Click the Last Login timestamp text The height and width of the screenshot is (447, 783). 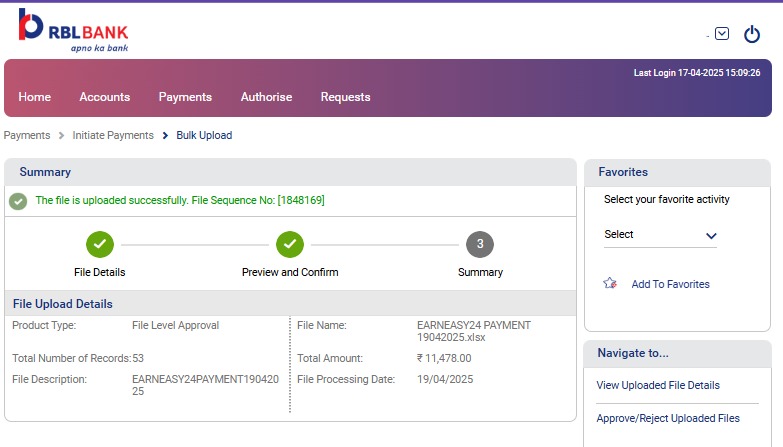(697, 73)
